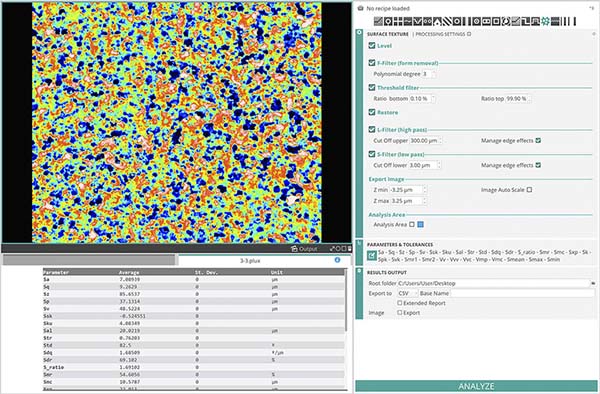Adjust the Polynomial degree stepper arrows
The image size is (600, 394).
[x=434, y=74]
